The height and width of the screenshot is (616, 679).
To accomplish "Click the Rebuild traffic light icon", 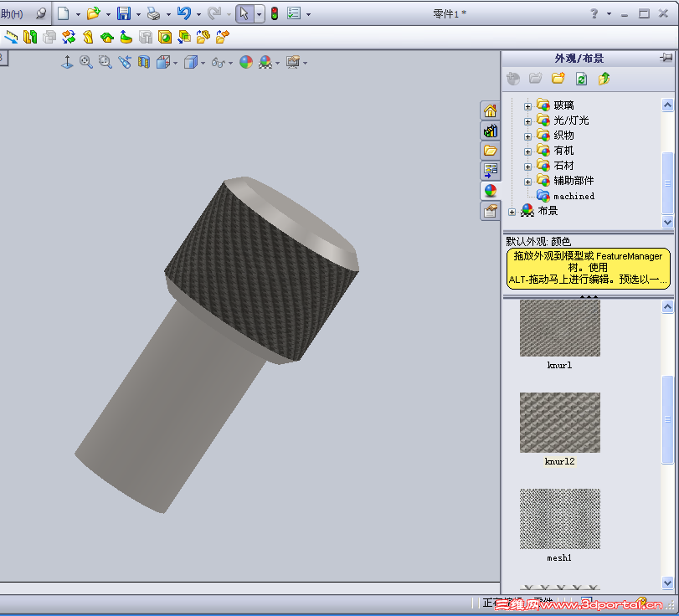I will tap(275, 13).
